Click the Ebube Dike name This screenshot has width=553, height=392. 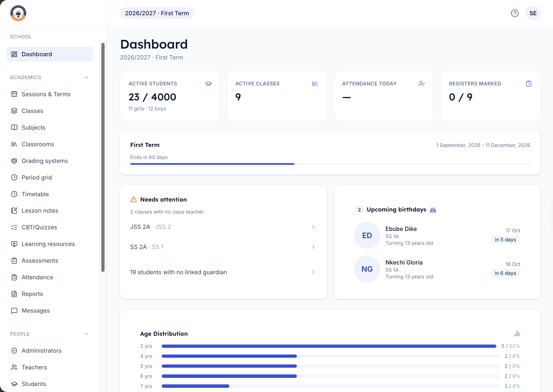coord(401,229)
